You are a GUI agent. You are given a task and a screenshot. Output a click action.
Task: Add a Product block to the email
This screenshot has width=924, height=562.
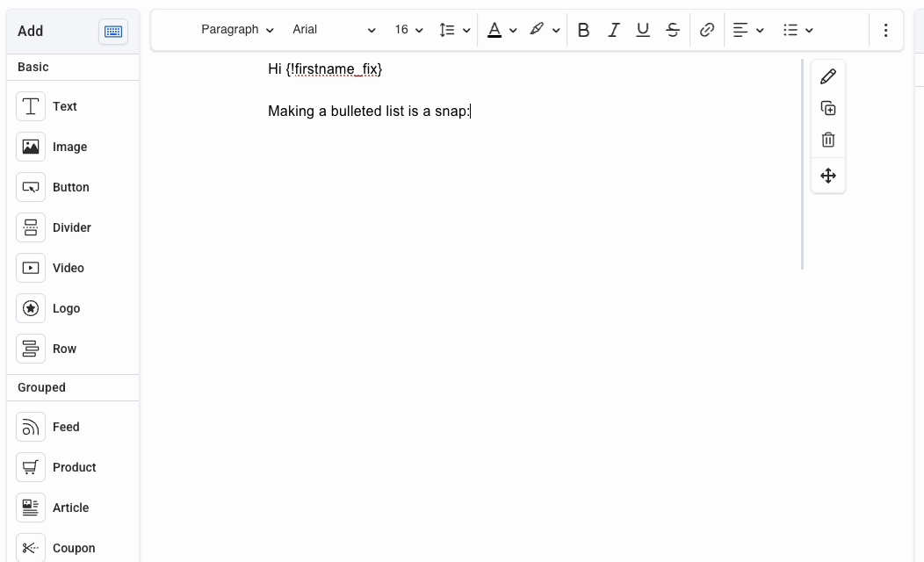click(74, 467)
